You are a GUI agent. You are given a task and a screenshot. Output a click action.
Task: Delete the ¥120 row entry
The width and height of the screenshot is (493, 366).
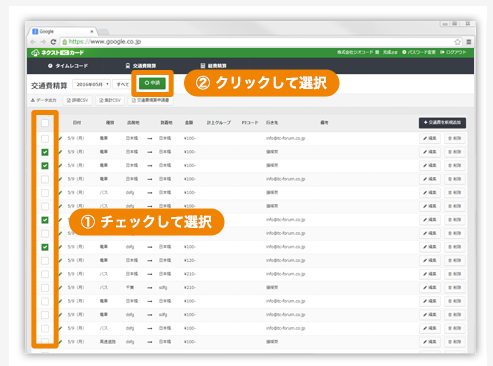(455, 260)
